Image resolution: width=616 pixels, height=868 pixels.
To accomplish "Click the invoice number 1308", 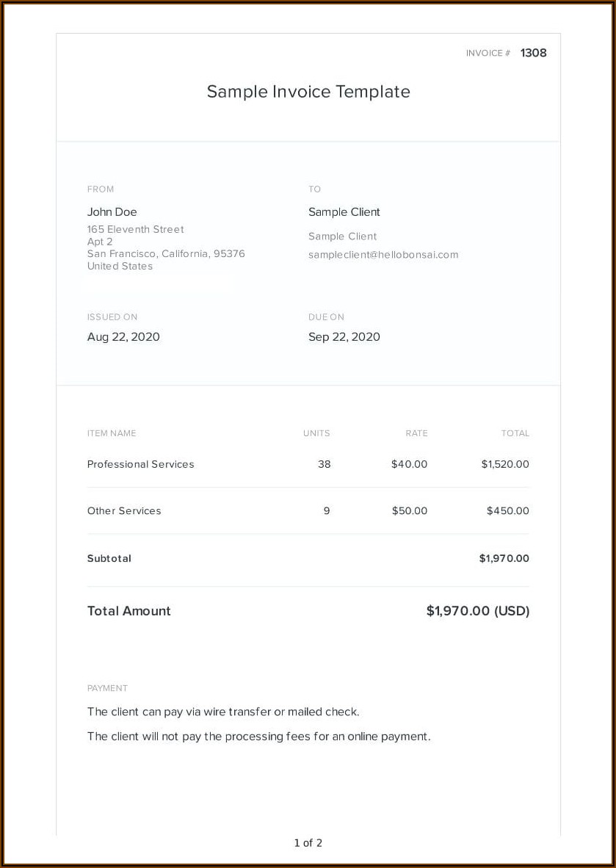I will click(533, 53).
